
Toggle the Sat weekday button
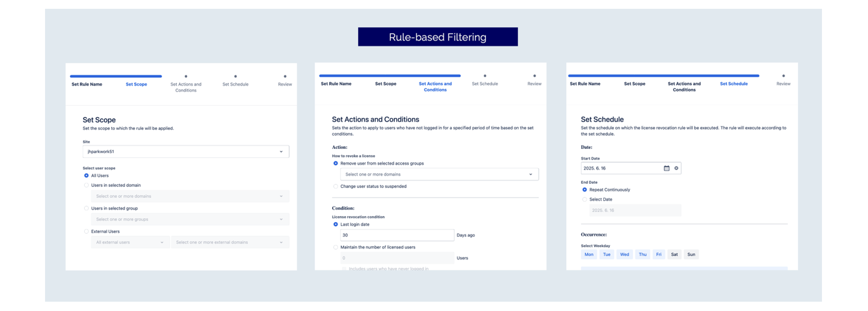(675, 255)
